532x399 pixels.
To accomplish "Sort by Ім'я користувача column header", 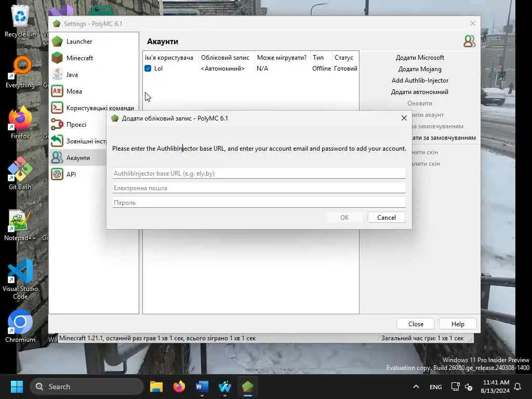I will tap(170, 58).
